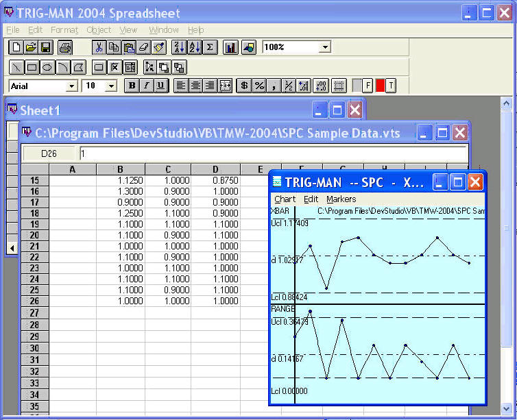Select the Rectangle drawing tool
The width and height of the screenshot is (517, 420).
(32, 67)
